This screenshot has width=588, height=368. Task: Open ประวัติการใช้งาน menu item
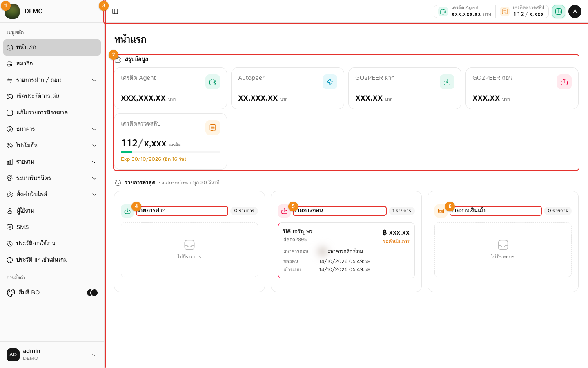pyautogui.click(x=52, y=244)
